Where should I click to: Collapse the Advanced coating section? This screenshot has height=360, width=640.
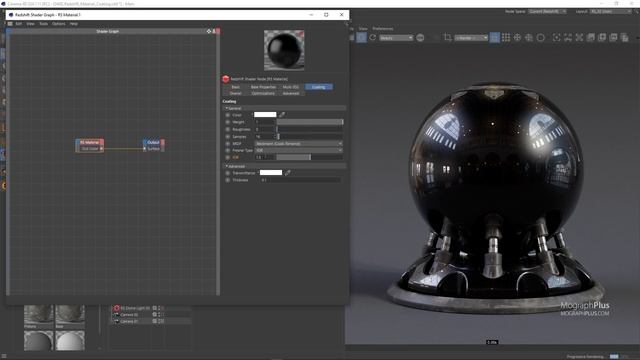pyautogui.click(x=284, y=166)
